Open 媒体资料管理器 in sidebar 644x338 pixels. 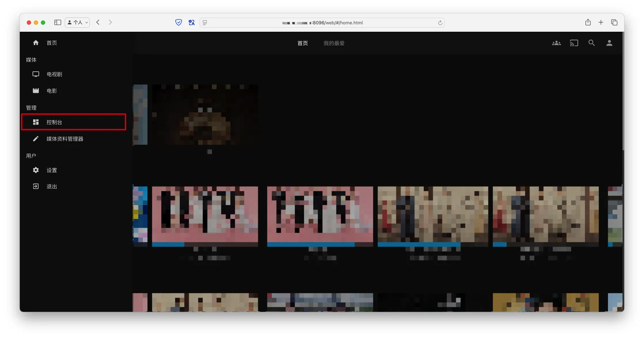point(65,139)
